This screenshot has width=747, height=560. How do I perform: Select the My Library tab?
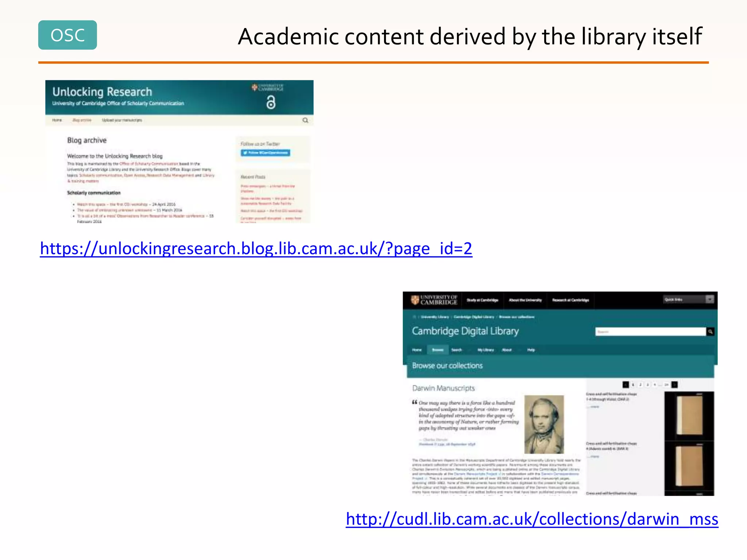pyautogui.click(x=486, y=350)
